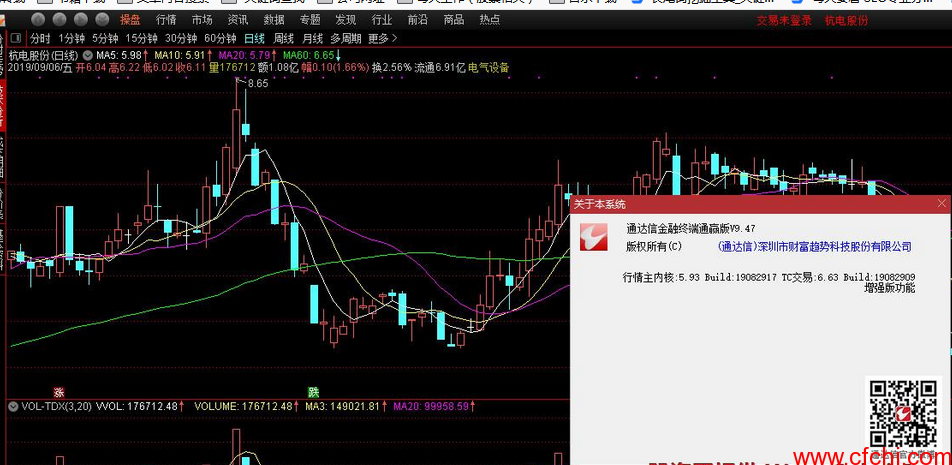Switch to 1分钟 period tab
Image resolution: width=952 pixels, height=465 pixels.
tap(71, 39)
